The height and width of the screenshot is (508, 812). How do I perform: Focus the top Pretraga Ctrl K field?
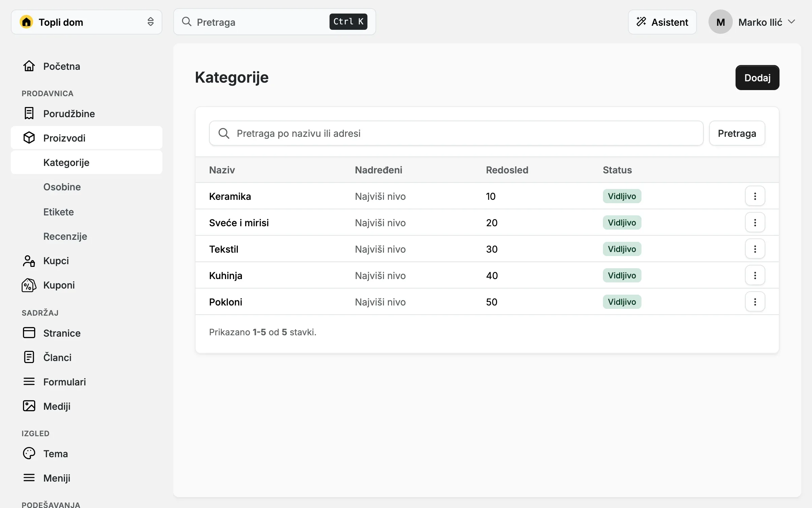point(275,22)
